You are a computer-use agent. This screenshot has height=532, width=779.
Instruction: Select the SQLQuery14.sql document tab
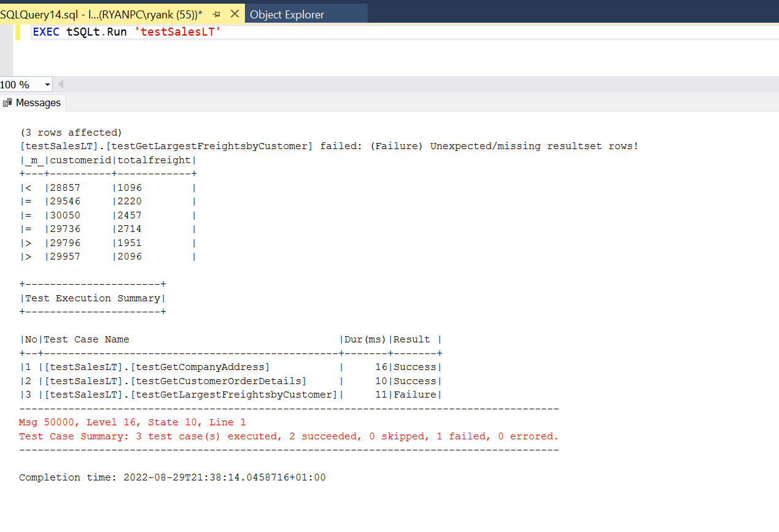point(101,14)
